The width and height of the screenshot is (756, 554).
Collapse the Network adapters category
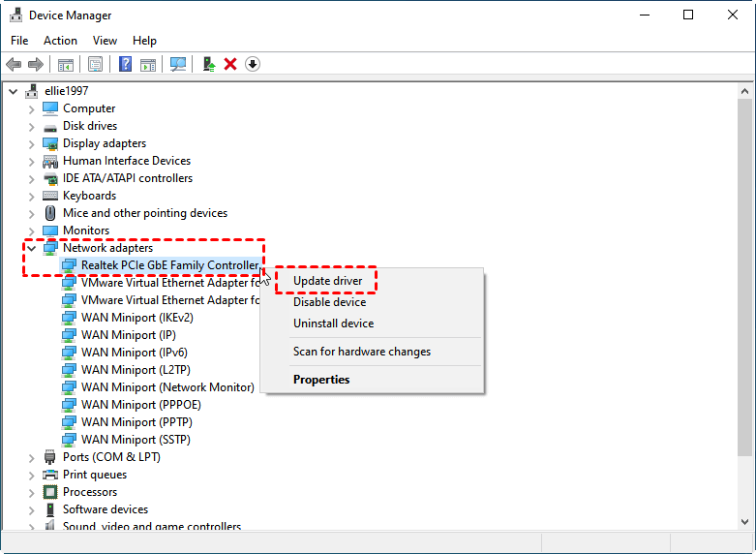[32, 248]
